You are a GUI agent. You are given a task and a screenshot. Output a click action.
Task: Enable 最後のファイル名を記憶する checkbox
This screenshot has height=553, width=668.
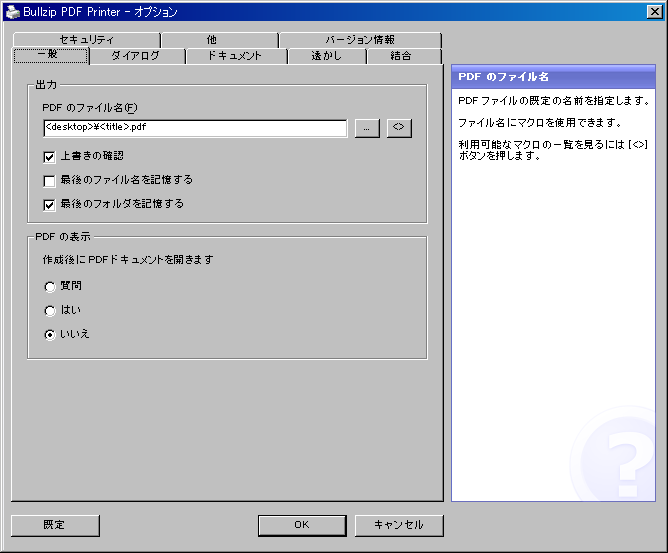[x=49, y=181]
